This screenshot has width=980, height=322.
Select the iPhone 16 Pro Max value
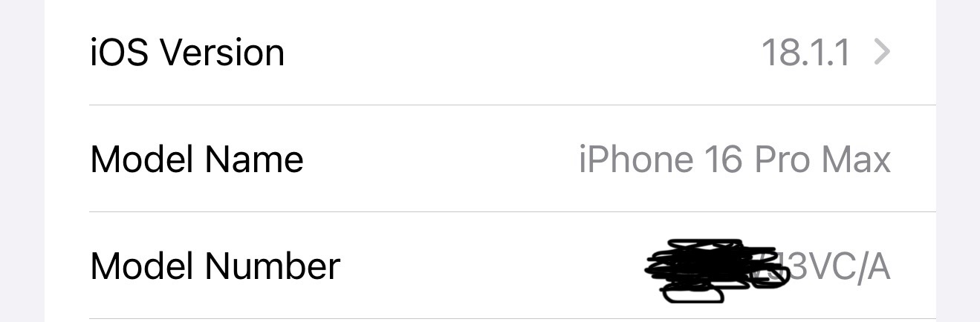(x=735, y=159)
